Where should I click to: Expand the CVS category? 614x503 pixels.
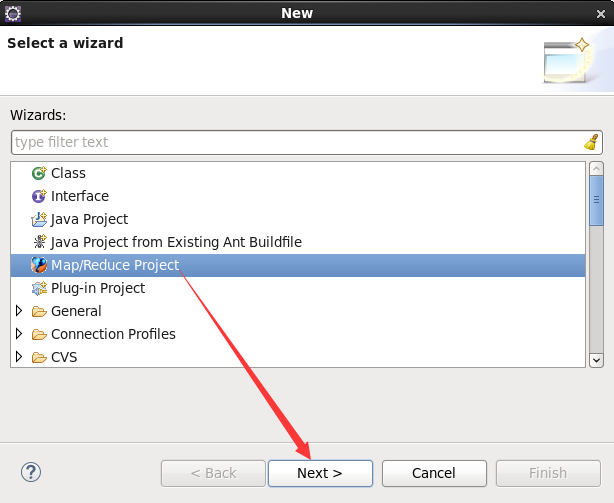pos(18,357)
